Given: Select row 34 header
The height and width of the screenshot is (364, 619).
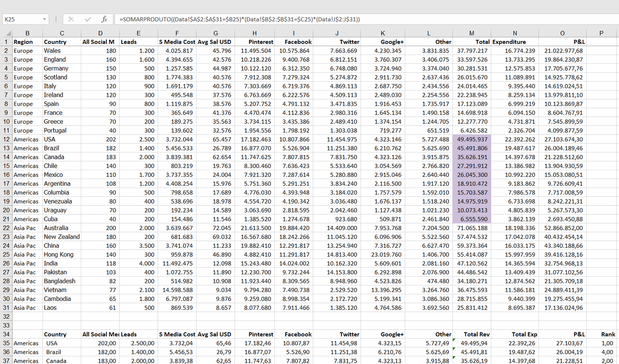Looking at the screenshot, I should tap(6, 334).
